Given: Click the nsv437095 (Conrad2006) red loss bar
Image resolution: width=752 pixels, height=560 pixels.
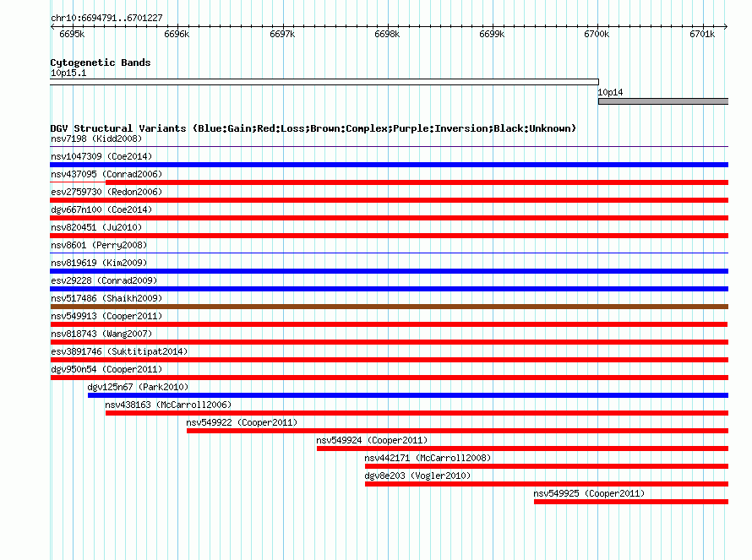Looking at the screenshot, I should (417, 182).
